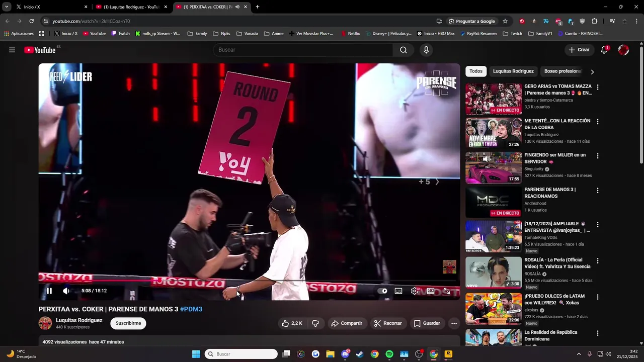Toggle the autoplay switch in the player
Viewport: 644px width, 362px height.
[x=383, y=291]
